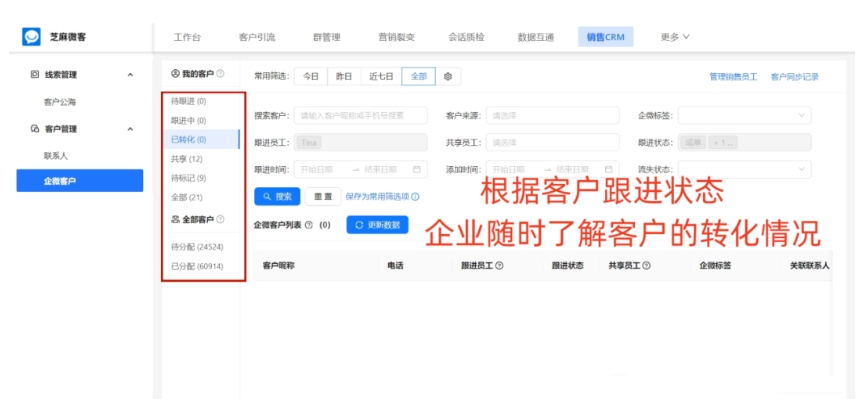
Task: Select the 销售CRM tab
Action: pyautogui.click(x=606, y=37)
